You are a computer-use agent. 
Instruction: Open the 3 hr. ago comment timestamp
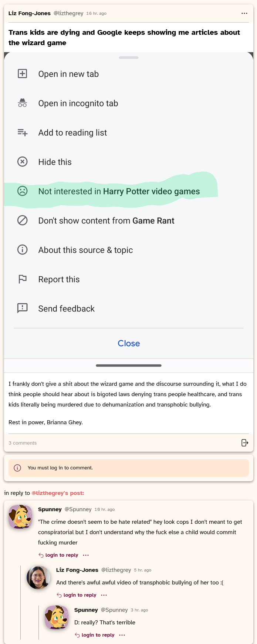(x=139, y=610)
